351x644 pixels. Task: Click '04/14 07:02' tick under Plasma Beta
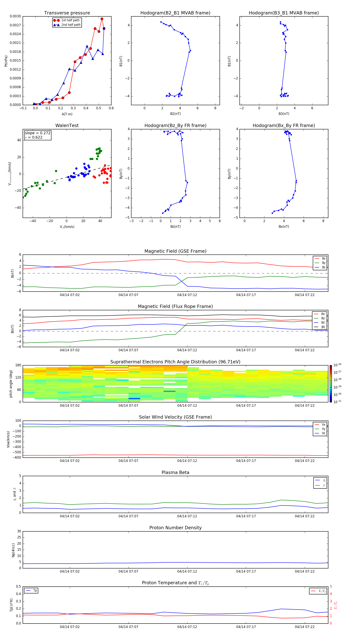(70, 516)
